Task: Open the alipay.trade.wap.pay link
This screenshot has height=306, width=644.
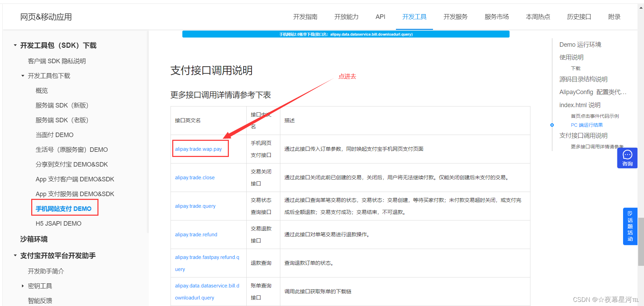Action: pyautogui.click(x=198, y=149)
